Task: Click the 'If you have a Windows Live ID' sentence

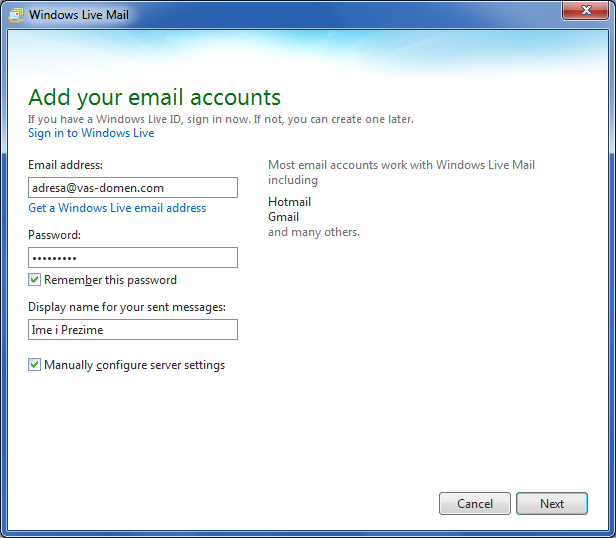Action: click(x=221, y=119)
